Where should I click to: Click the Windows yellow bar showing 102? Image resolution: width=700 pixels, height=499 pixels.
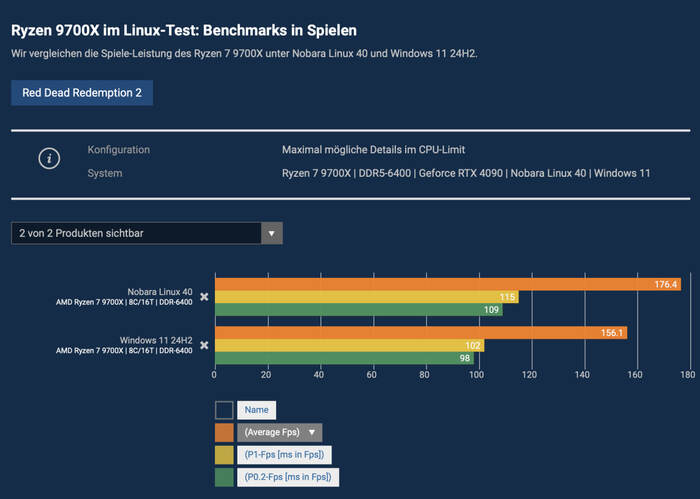coord(345,345)
